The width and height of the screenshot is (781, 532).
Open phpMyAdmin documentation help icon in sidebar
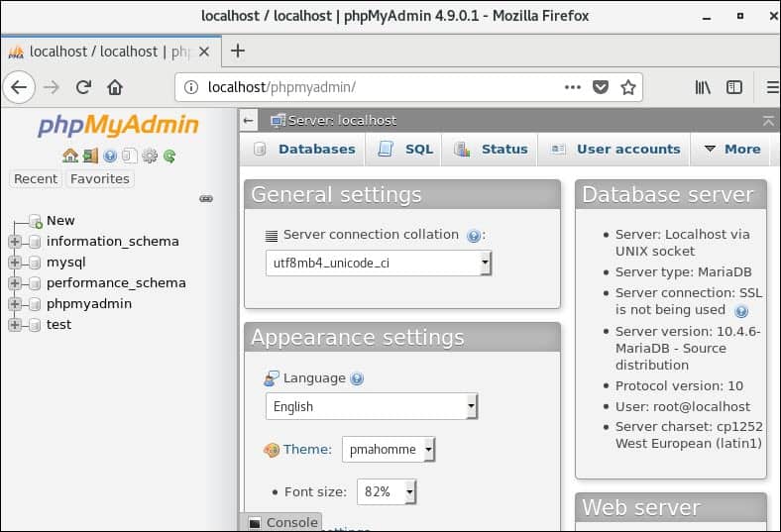click(x=110, y=157)
